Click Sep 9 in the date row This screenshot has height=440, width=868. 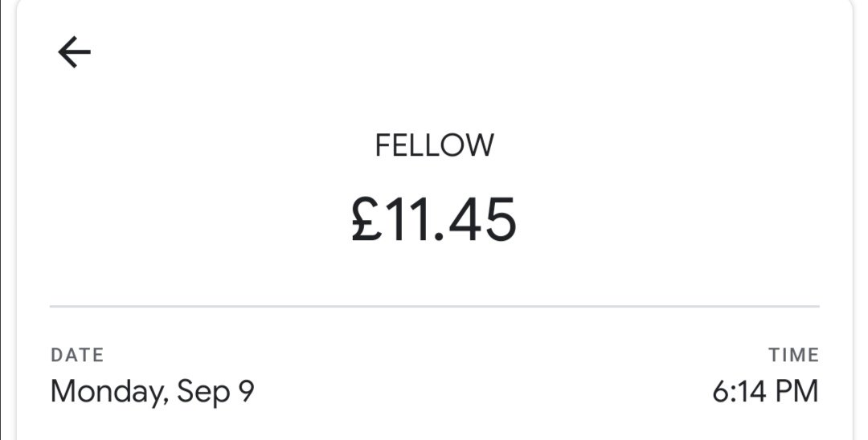click(x=215, y=392)
